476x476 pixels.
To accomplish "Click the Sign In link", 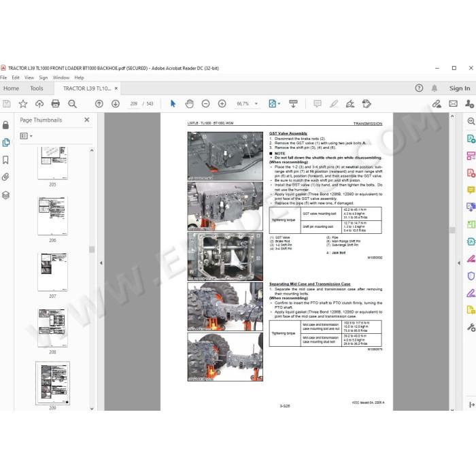I will [460, 88].
